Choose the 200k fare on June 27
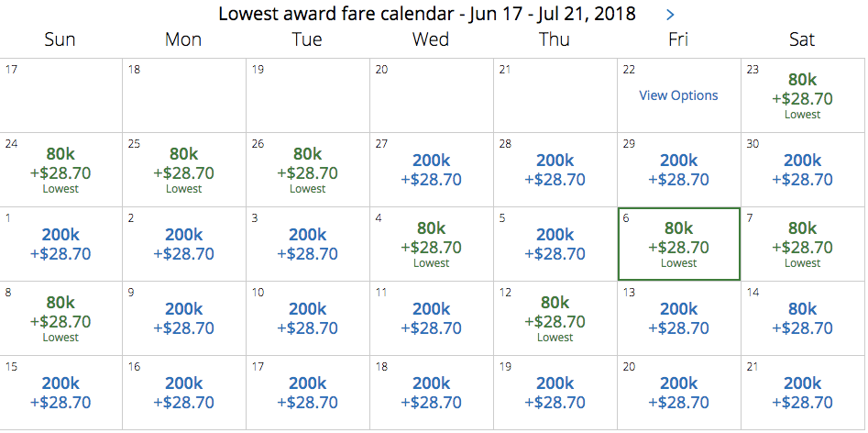868x433 pixels. pos(431,170)
